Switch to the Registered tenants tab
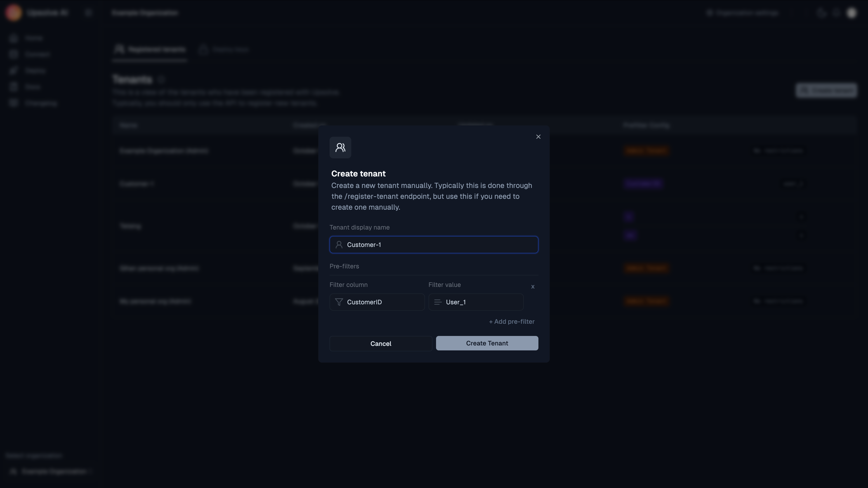The width and height of the screenshot is (868, 488). [x=150, y=50]
